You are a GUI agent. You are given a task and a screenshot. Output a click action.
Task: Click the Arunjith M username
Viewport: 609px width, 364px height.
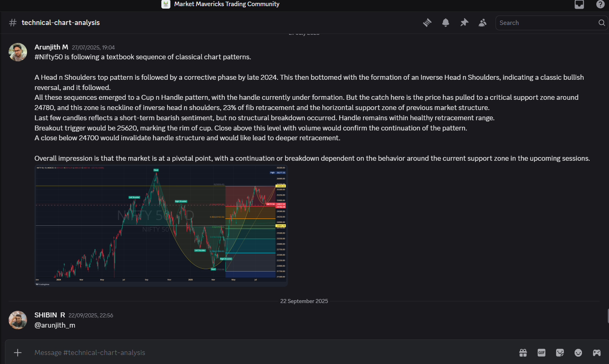pos(51,47)
